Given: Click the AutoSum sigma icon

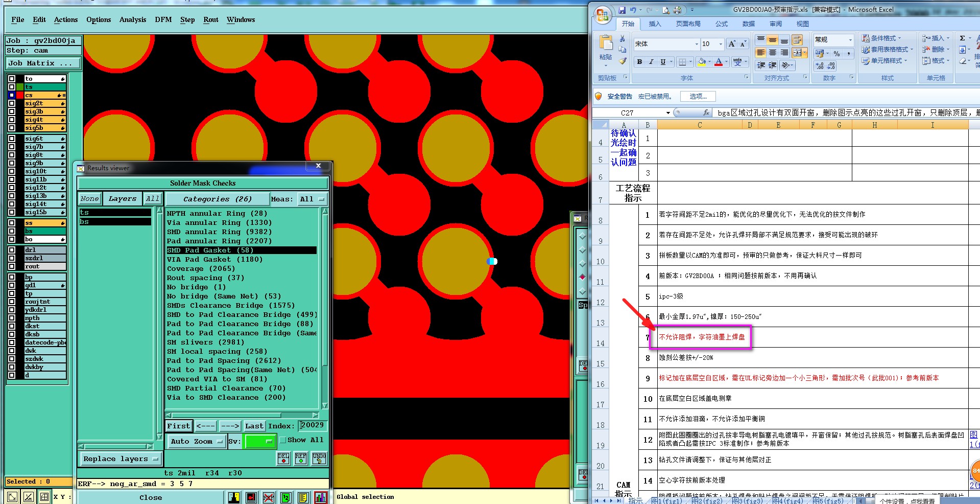Looking at the screenshot, I should (x=962, y=38).
